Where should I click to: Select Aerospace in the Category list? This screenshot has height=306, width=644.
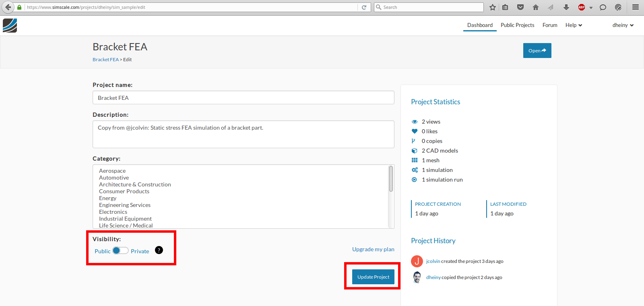click(112, 171)
